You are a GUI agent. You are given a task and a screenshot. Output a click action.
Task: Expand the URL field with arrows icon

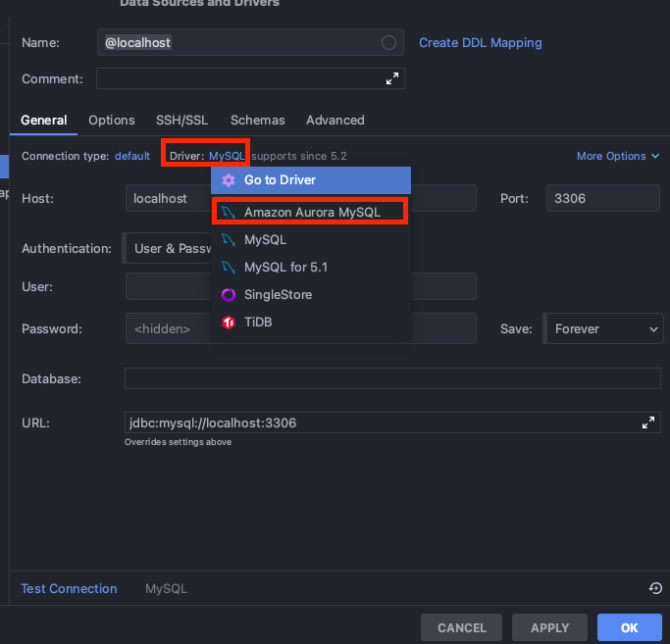648,422
